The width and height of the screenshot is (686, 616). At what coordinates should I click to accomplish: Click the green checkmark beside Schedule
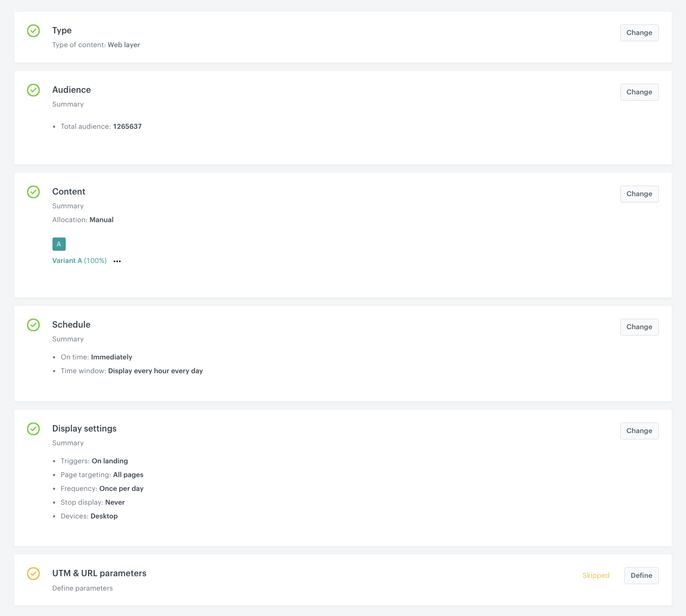[33, 325]
